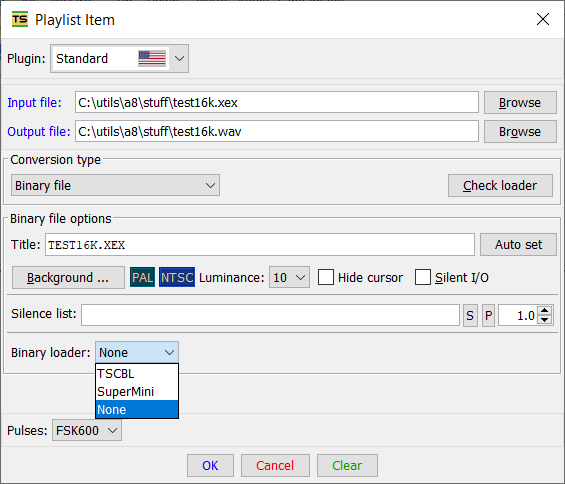Toggle the Silent I/O checkbox

(423, 277)
